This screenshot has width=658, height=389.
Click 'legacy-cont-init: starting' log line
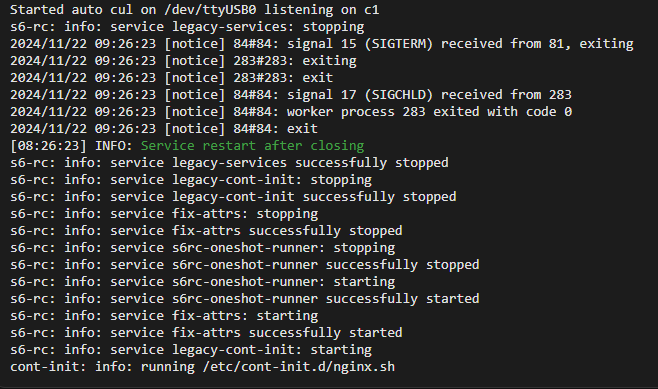coord(191,350)
